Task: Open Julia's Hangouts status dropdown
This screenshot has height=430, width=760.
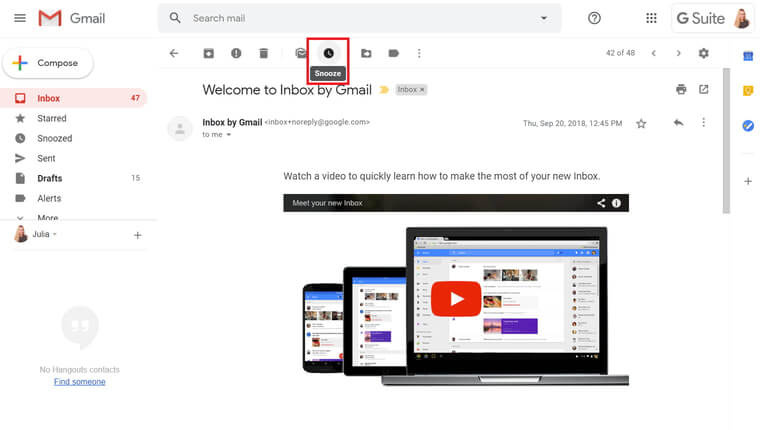Action: click(55, 235)
